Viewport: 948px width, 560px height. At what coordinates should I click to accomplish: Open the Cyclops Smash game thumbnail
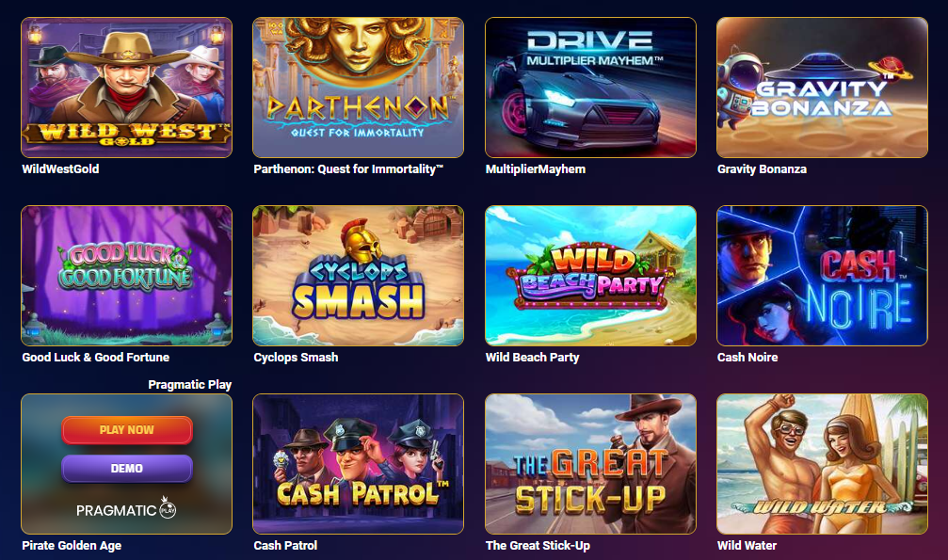(358, 276)
